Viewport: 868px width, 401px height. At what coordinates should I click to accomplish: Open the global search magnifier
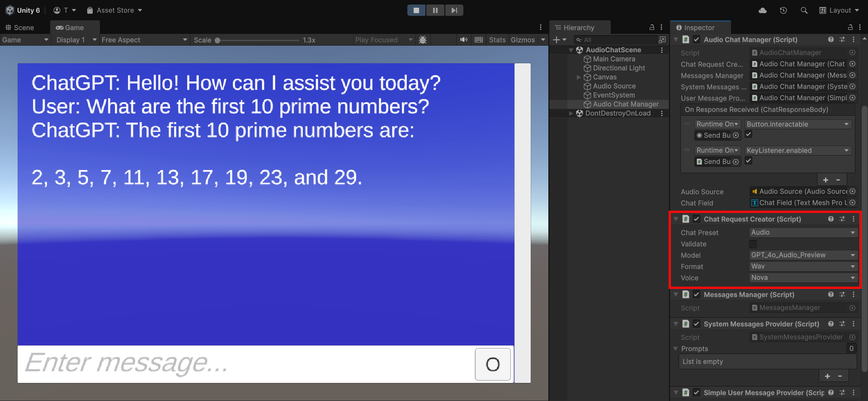(804, 10)
